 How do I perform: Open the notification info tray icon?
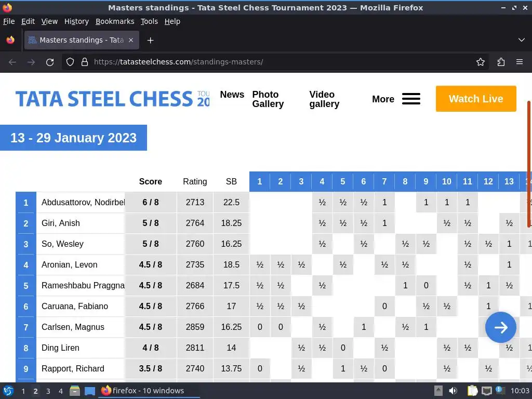pyautogui.click(x=500, y=390)
